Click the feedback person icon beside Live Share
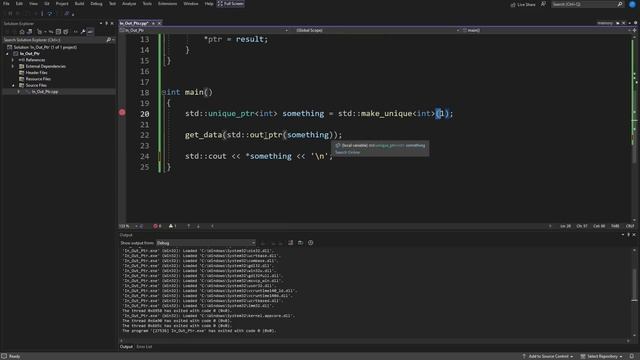 point(543,4)
